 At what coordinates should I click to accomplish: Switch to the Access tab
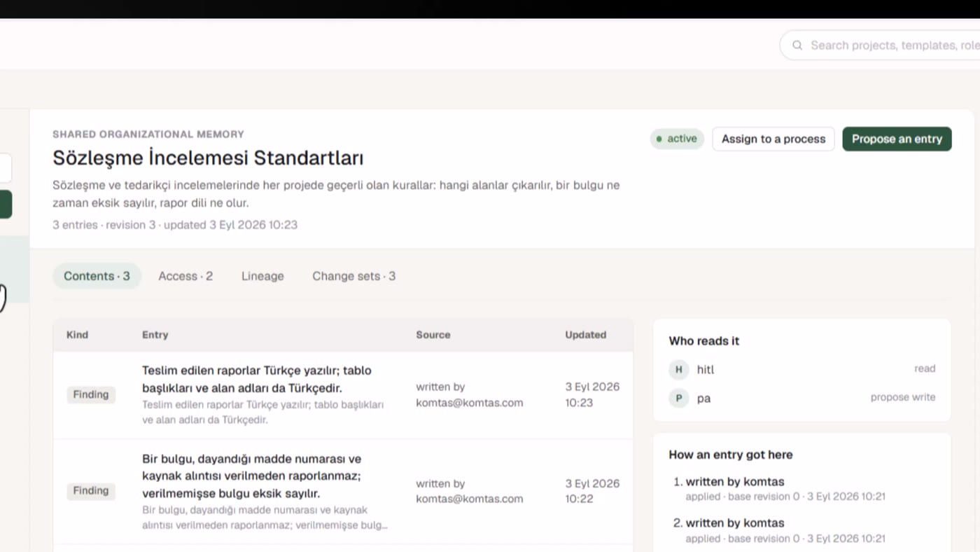coord(185,276)
